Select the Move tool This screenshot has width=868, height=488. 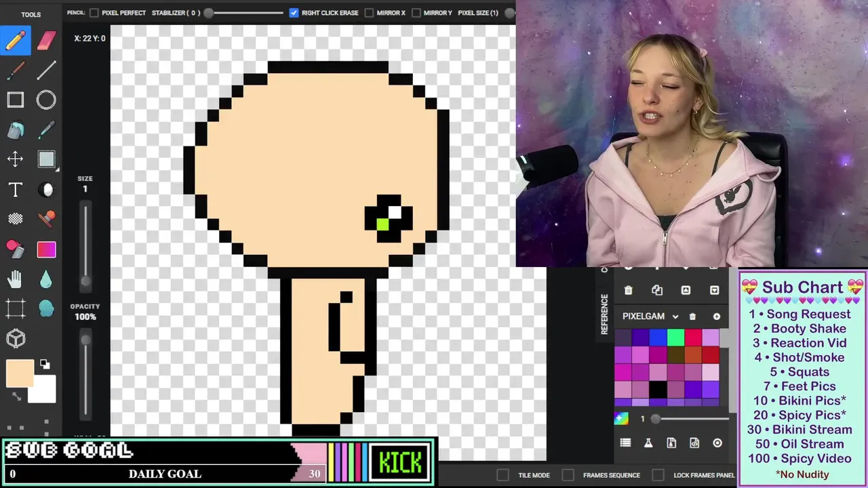pyautogui.click(x=15, y=159)
